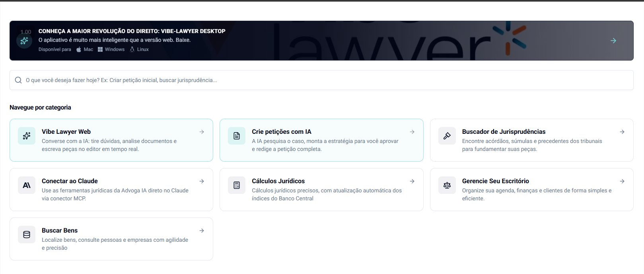Screen dimensions: 644x274
Task: Click the gavel icon for Buscador de Jurisprudências
Action: tap(447, 136)
